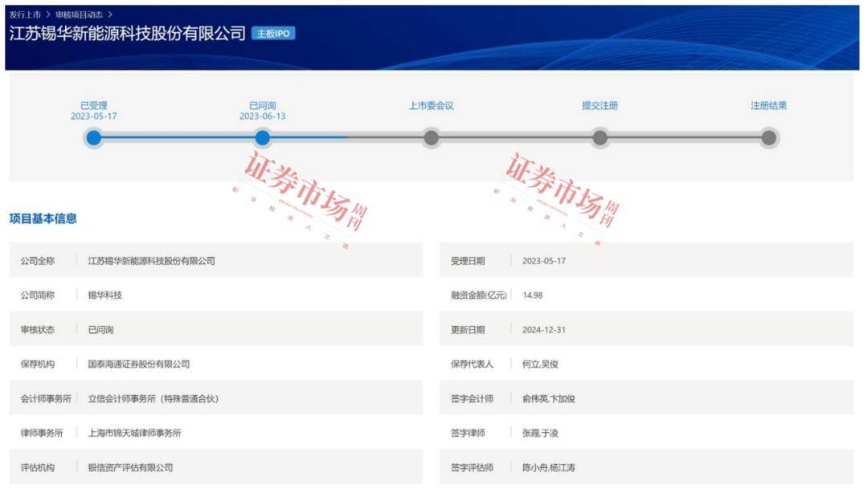Click the 审核状态 value 已问询
The width and height of the screenshot is (868, 493).
click(x=100, y=330)
